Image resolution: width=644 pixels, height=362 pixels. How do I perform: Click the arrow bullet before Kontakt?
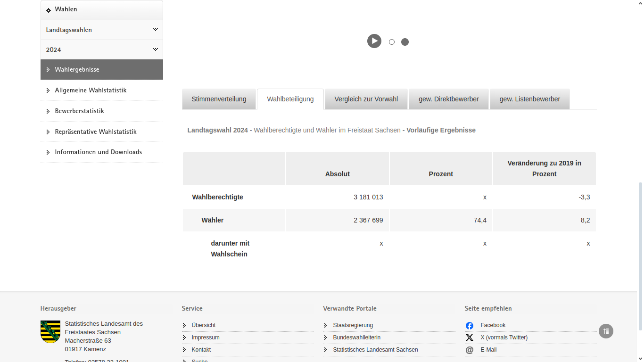tap(184, 350)
